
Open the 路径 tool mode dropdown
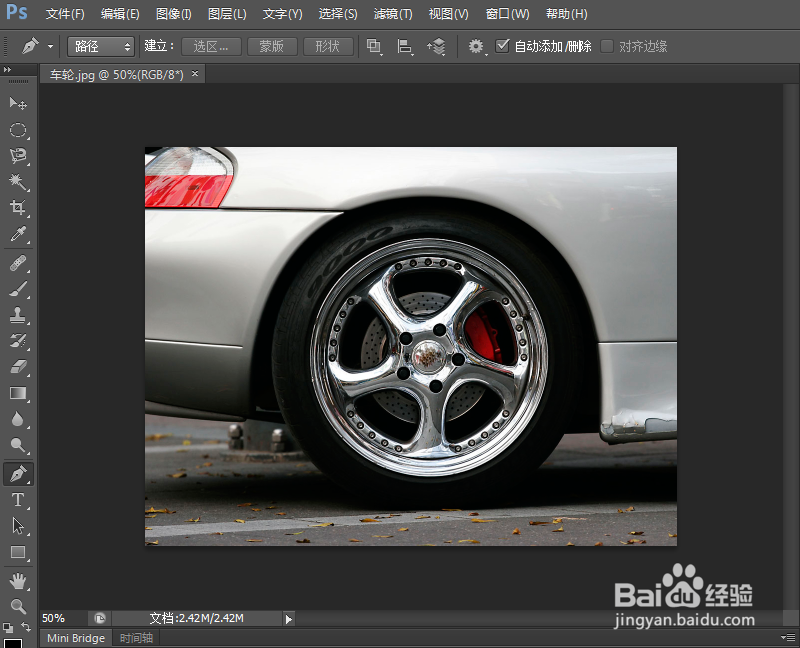click(x=101, y=46)
